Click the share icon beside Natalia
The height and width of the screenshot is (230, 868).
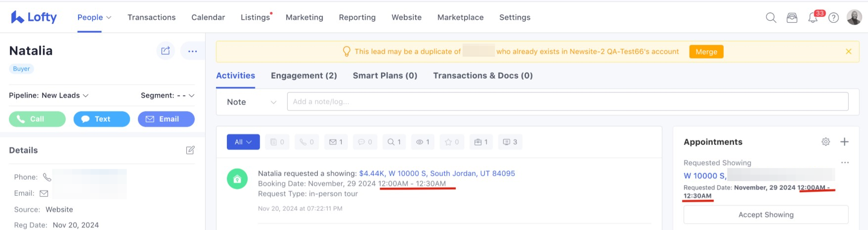[166, 50]
